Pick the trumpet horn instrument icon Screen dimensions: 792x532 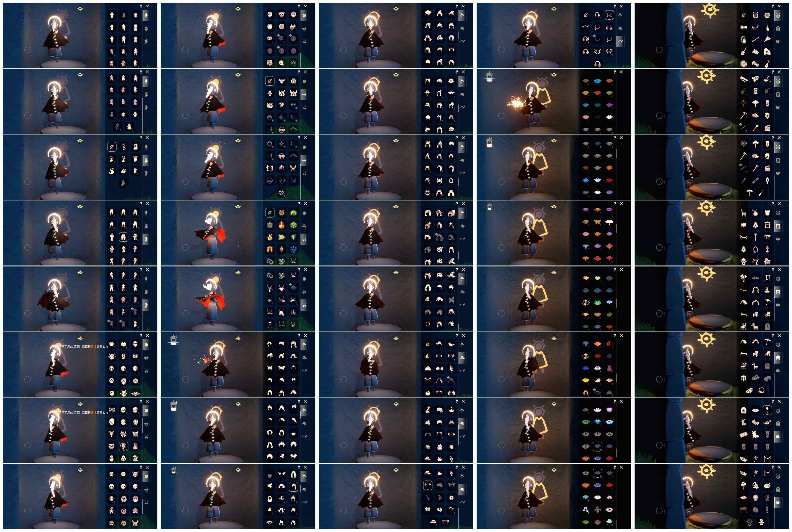(x=744, y=79)
